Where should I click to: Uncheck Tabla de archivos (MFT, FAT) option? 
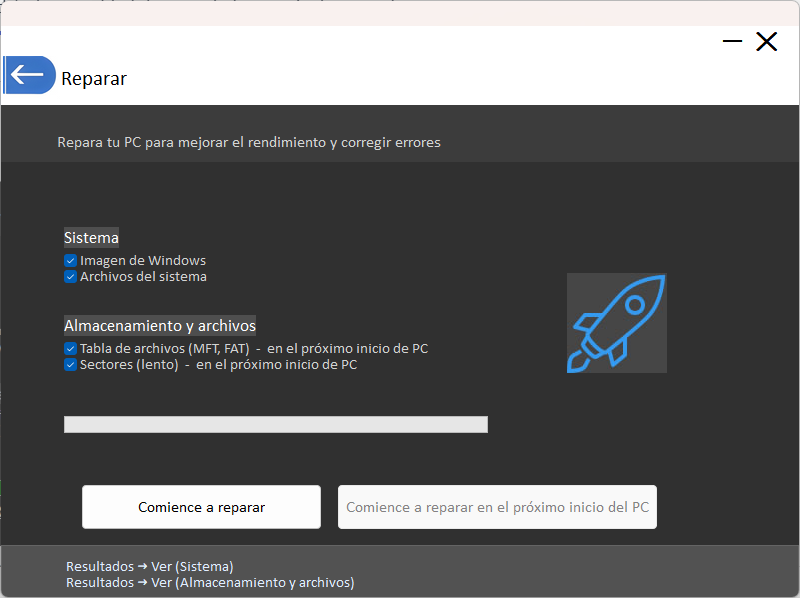point(70,349)
